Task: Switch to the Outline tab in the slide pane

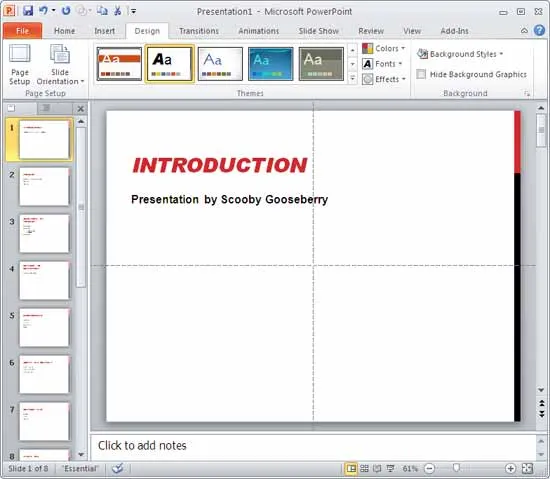Action: (46, 108)
